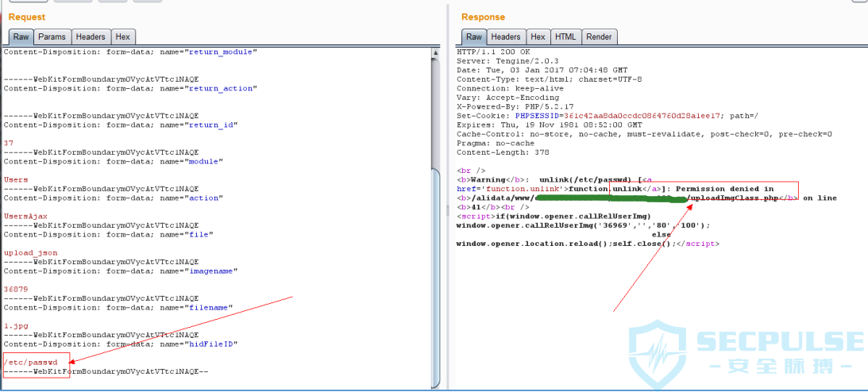868x392 pixels.
Task: Click the name="filename" form-data line
Action: click(118, 307)
